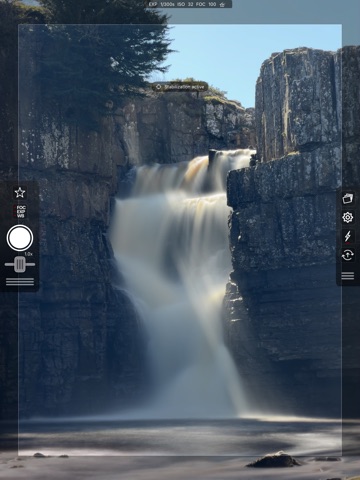Toggle the flash lightning icon
360x480 pixels.
[348, 236]
